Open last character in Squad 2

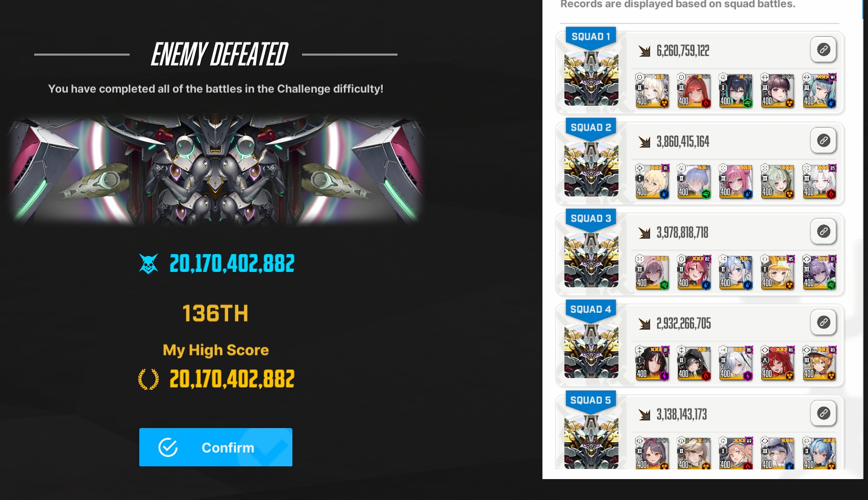[x=820, y=181]
